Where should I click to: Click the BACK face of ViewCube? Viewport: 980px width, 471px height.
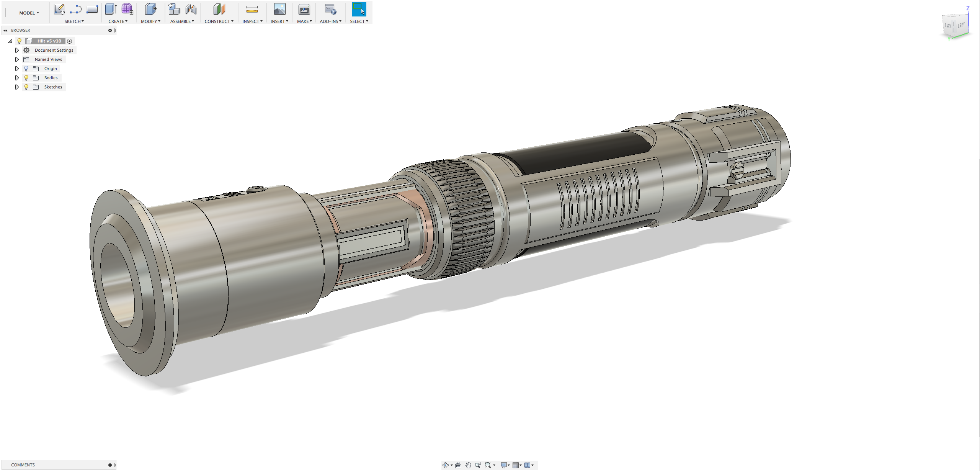tap(948, 26)
